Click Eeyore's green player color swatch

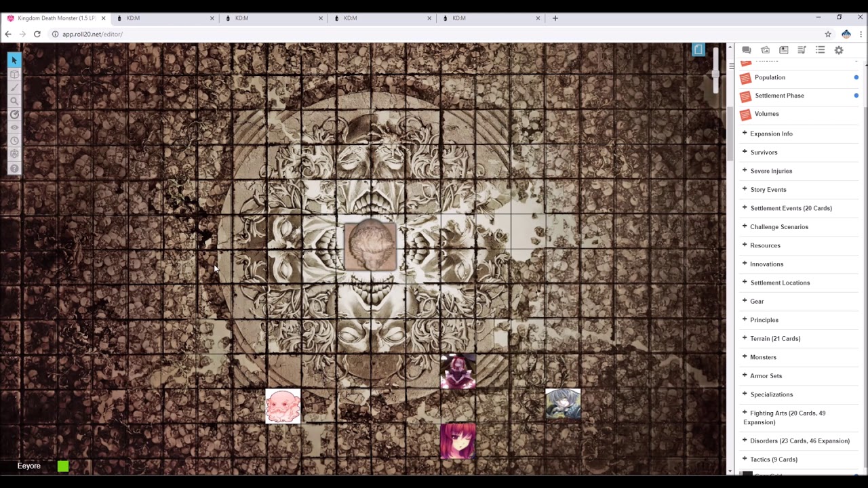point(63,466)
